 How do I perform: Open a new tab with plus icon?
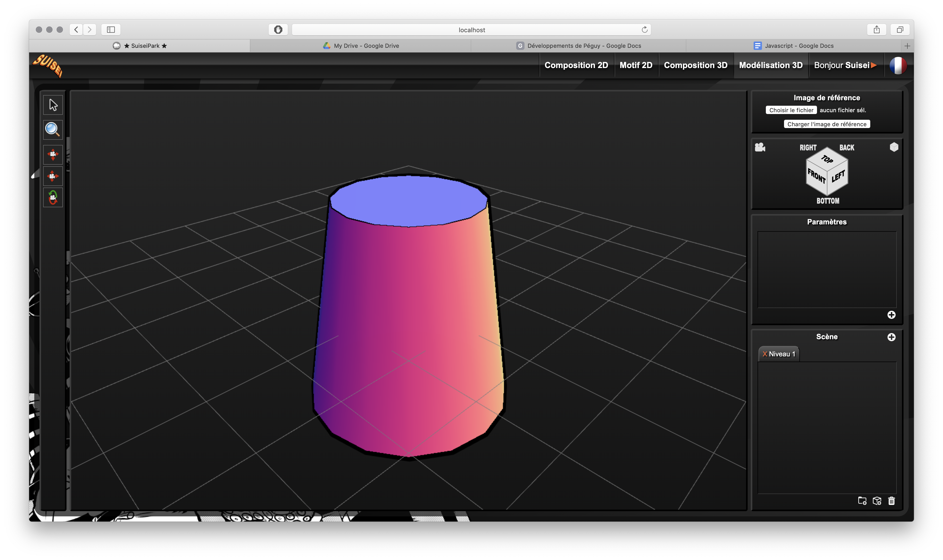tap(907, 46)
